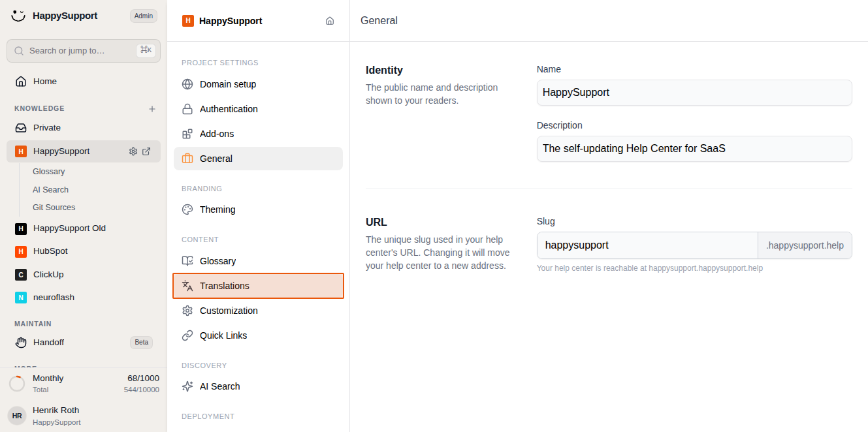Open the Private knowledge base
Image resolution: width=868 pixels, height=432 pixels.
coord(84,128)
